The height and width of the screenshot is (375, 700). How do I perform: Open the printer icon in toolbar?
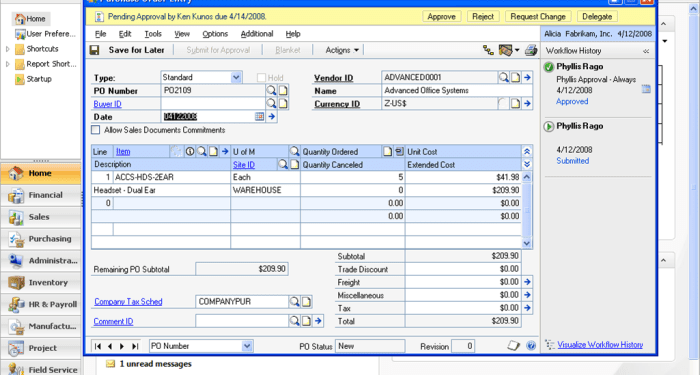click(x=531, y=50)
